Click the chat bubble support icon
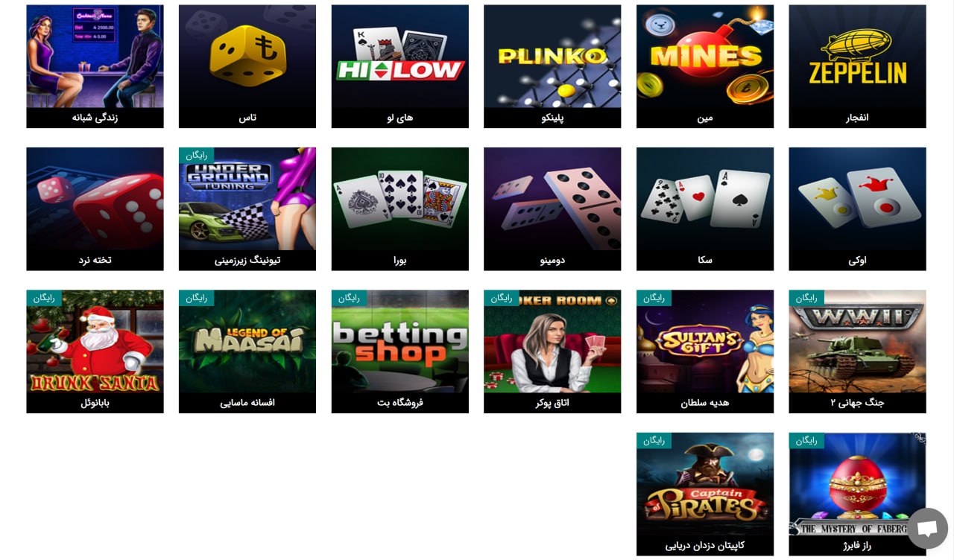The image size is (954, 560). coord(927,529)
